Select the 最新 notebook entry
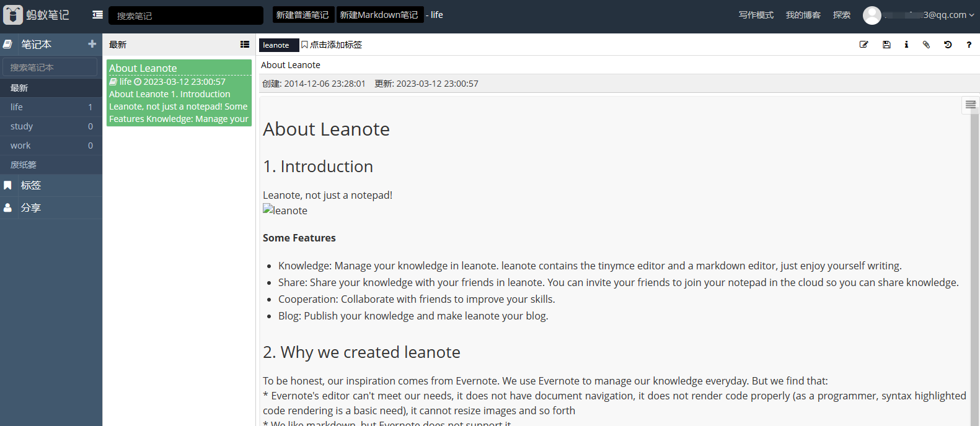The image size is (980, 426). point(51,88)
